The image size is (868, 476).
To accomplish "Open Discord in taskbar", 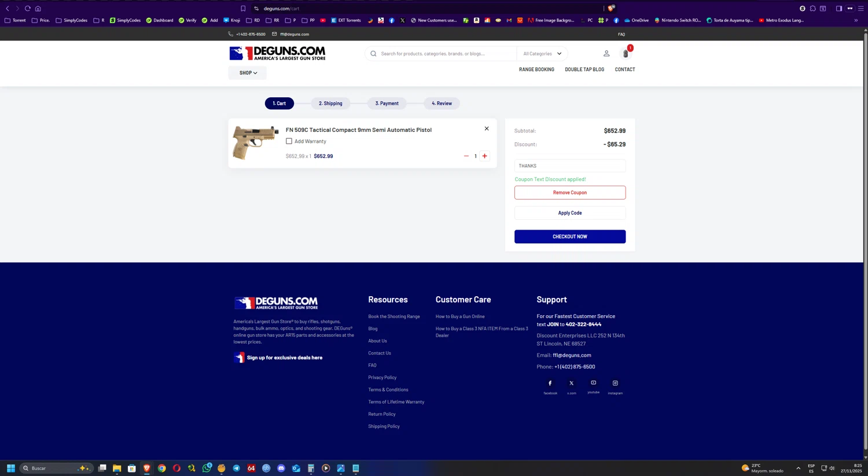I will coord(281,468).
